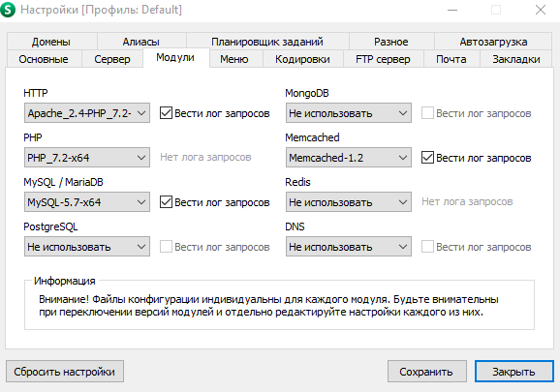Click the Информация warning text
The width and height of the screenshot is (560, 392).
(x=268, y=305)
